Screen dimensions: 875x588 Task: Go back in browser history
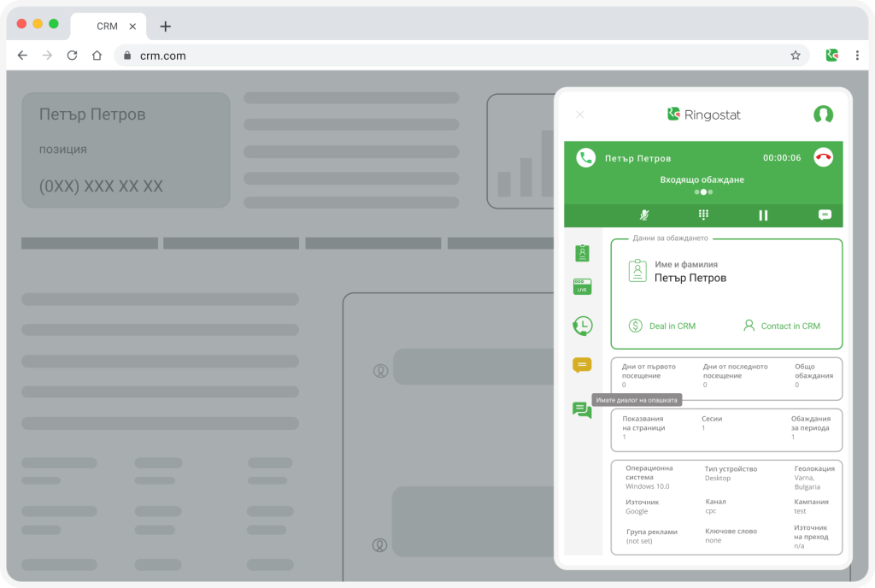[22, 56]
